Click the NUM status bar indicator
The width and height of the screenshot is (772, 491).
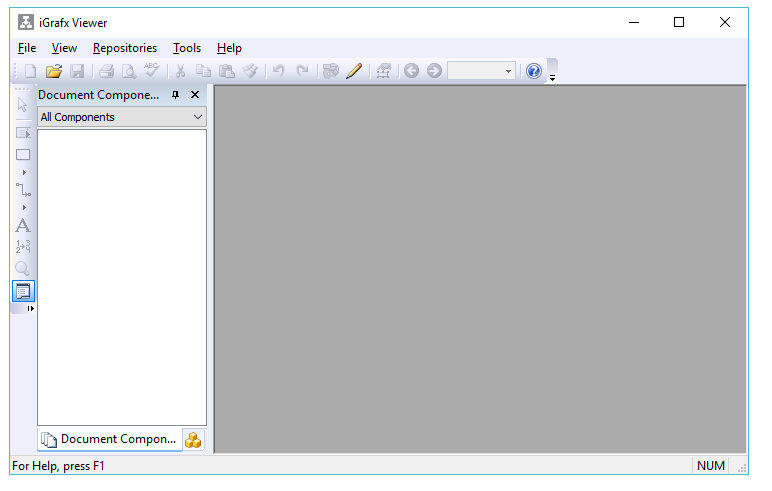(x=710, y=466)
